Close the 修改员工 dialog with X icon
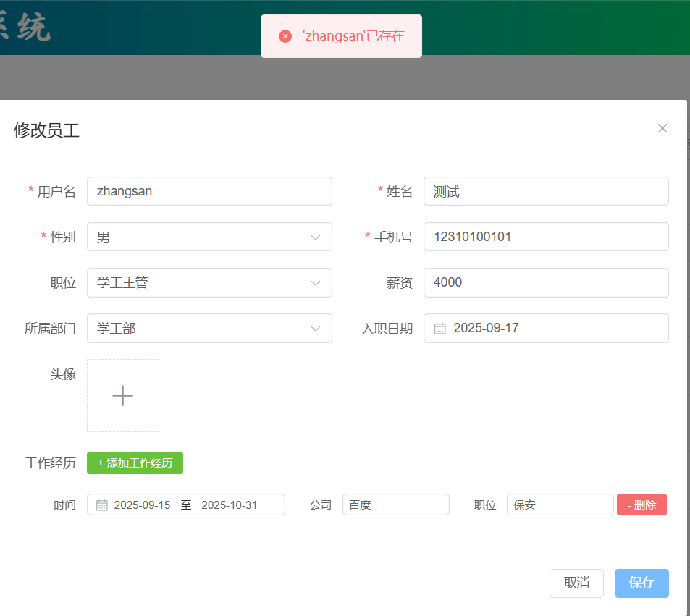 coord(662,128)
